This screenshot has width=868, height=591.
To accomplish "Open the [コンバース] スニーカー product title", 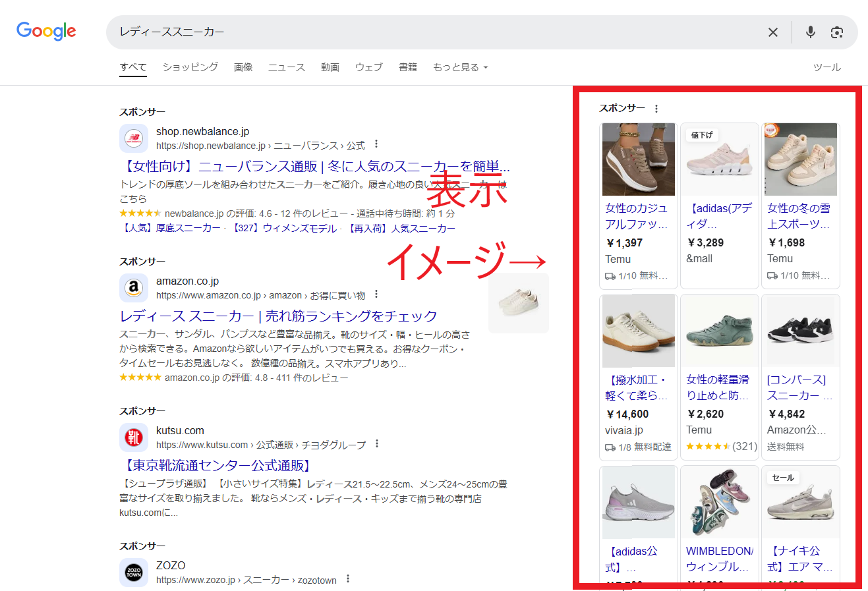I will pyautogui.click(x=800, y=387).
